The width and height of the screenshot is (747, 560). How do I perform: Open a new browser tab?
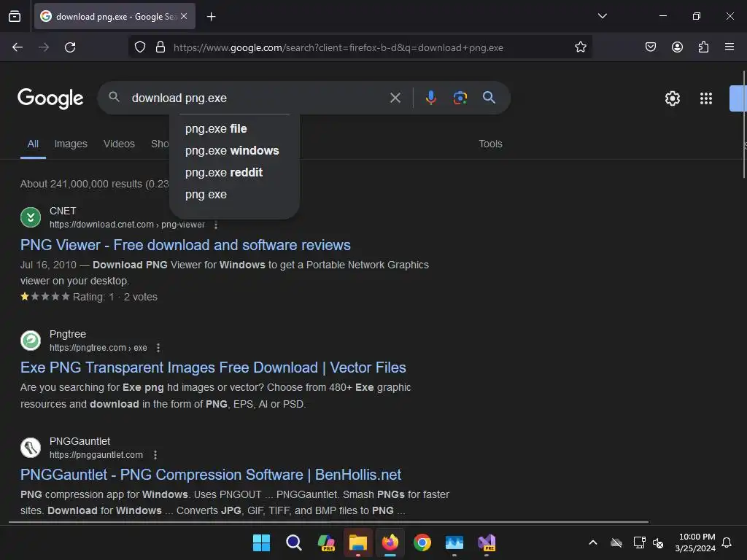pyautogui.click(x=211, y=17)
